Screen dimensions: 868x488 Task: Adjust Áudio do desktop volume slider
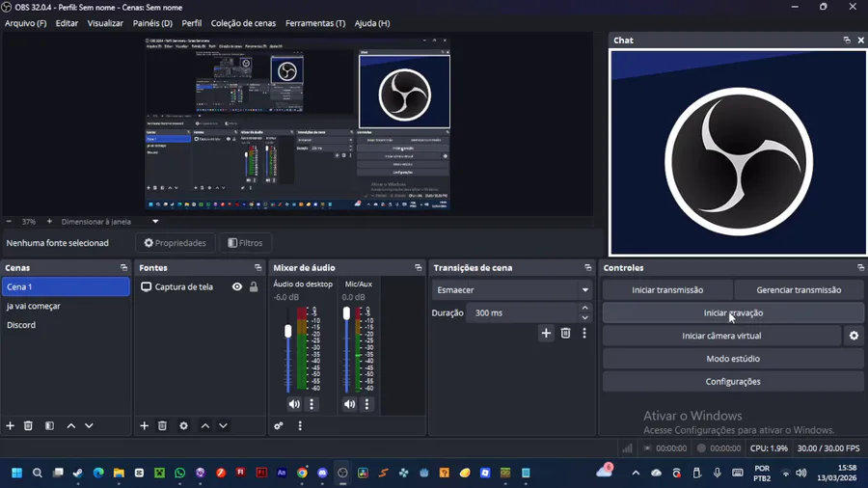(287, 331)
